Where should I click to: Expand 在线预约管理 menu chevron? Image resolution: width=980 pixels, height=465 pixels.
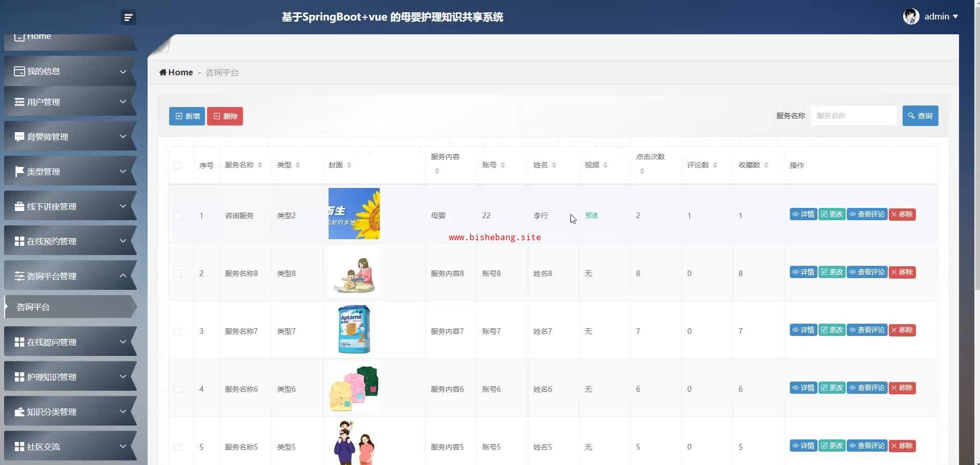[123, 241]
